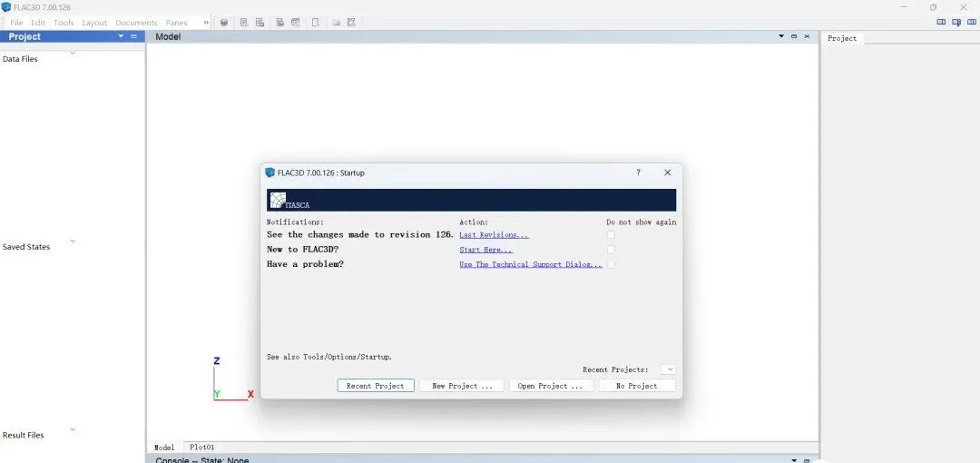Viewport: 980px width, 463px height.
Task: Click the No Project button
Action: coord(637,386)
